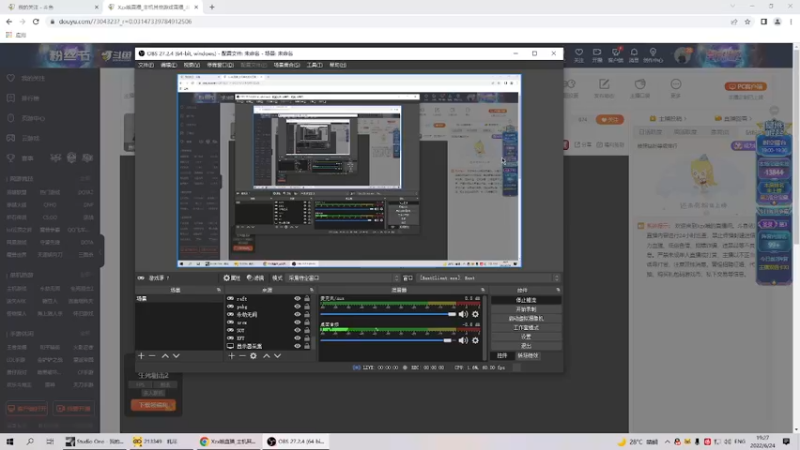
Task: Open source filters icon in OBS toolbar
Action: (x=255, y=278)
